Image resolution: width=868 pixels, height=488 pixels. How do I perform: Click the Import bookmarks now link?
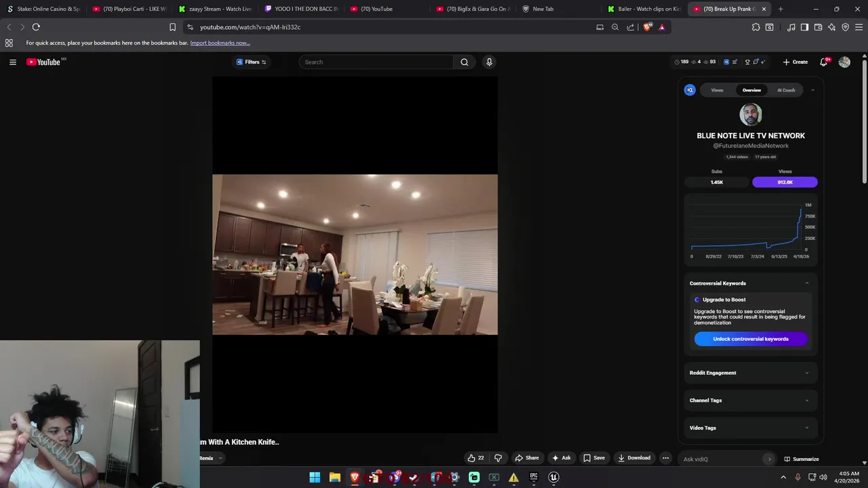(x=220, y=43)
